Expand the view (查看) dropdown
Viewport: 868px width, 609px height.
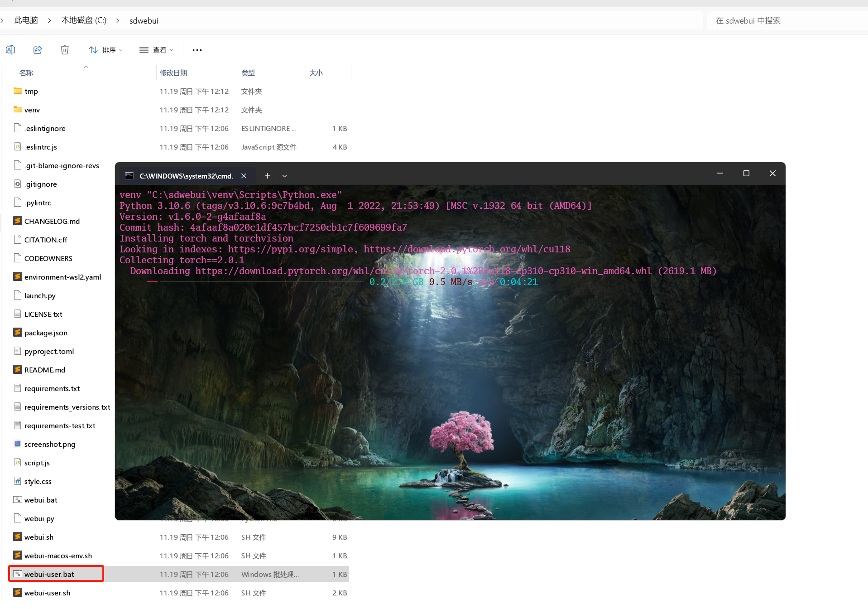pyautogui.click(x=157, y=50)
